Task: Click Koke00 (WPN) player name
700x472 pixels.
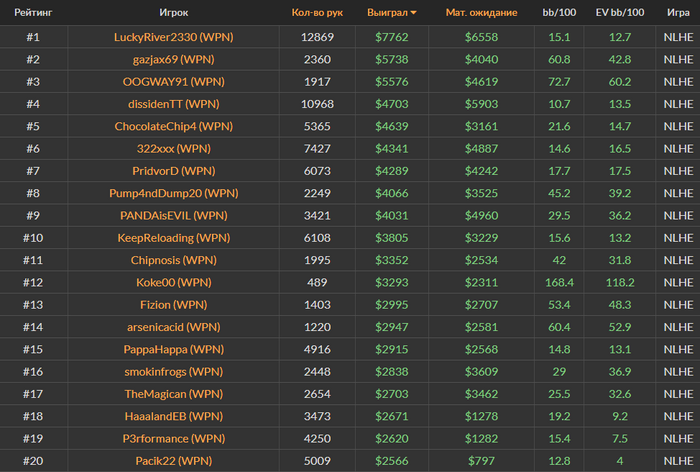Action: coord(174,283)
